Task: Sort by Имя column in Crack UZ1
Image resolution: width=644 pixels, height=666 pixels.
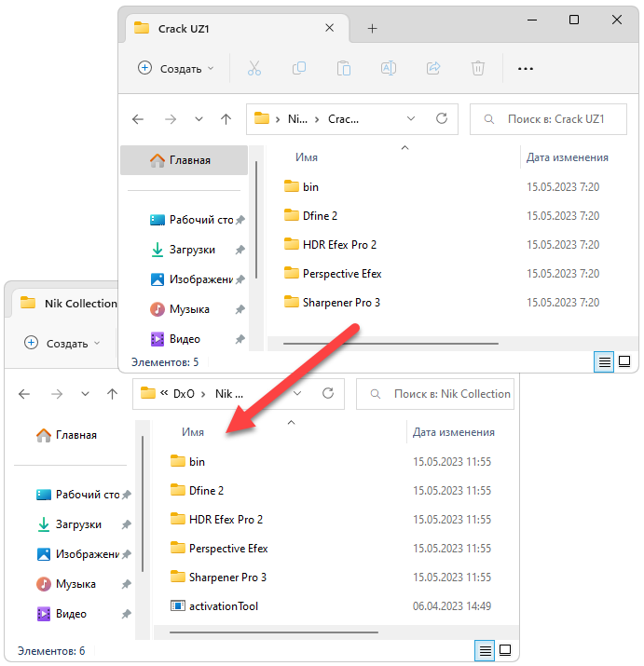Action: click(x=307, y=157)
